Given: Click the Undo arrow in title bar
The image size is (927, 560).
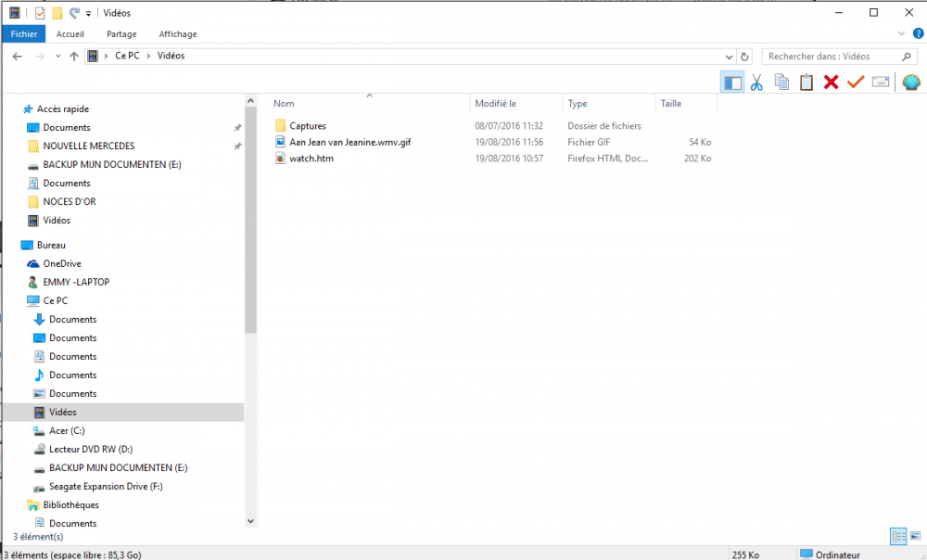Looking at the screenshot, I should point(74,13).
